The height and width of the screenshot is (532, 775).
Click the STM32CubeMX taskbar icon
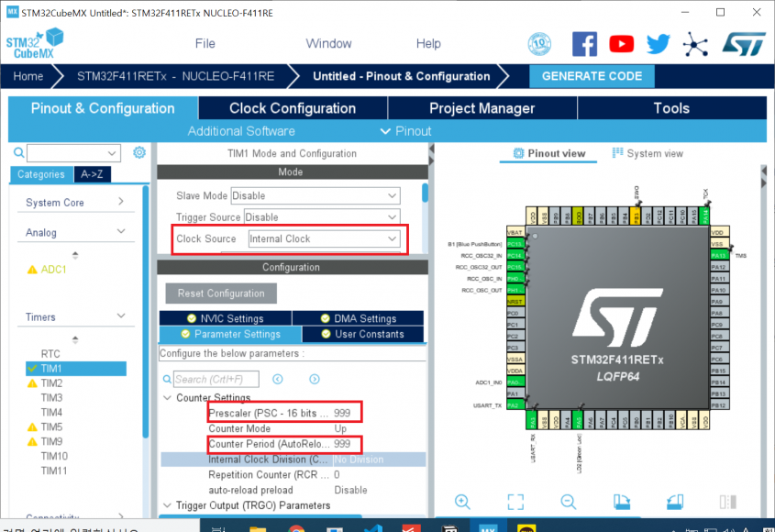[487, 527]
